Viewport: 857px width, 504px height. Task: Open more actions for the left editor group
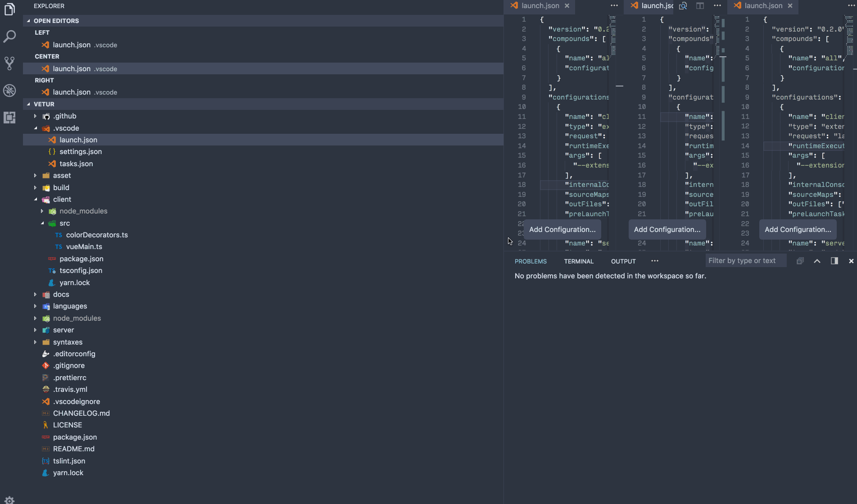614,6
